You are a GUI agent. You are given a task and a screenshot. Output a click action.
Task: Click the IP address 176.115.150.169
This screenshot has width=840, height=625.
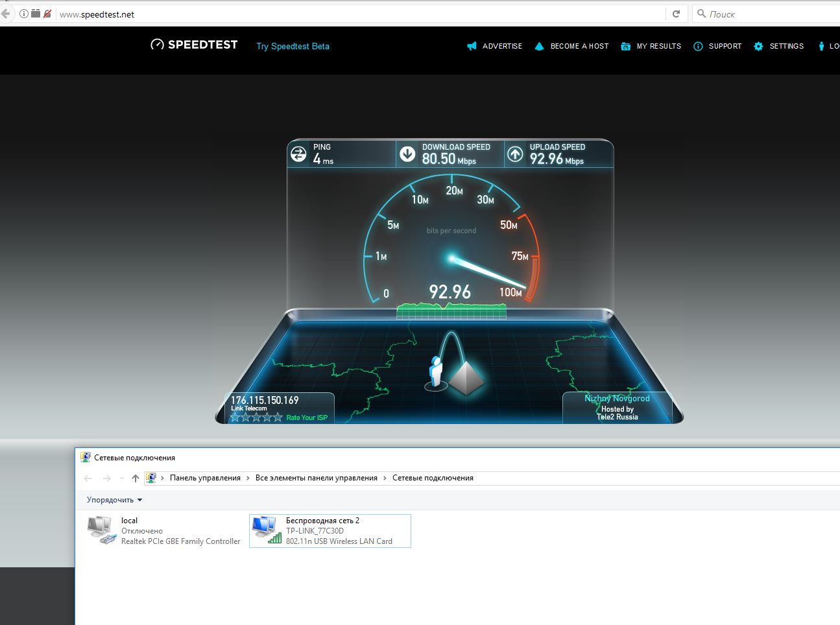[x=265, y=400]
